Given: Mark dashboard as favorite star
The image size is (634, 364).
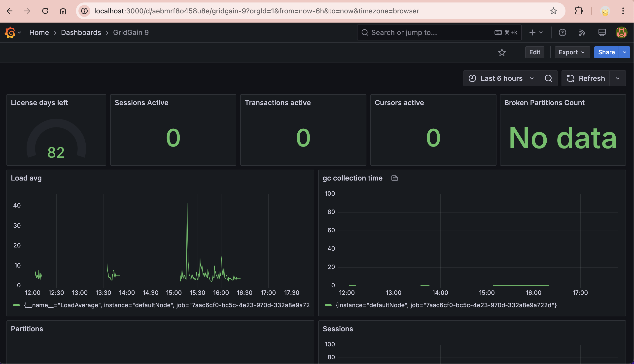Looking at the screenshot, I should click(502, 52).
